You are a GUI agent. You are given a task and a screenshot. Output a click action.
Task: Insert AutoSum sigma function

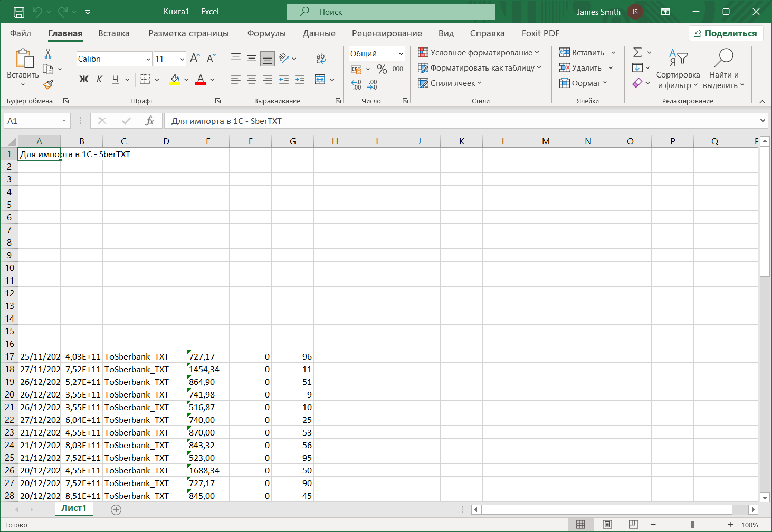[x=637, y=52]
